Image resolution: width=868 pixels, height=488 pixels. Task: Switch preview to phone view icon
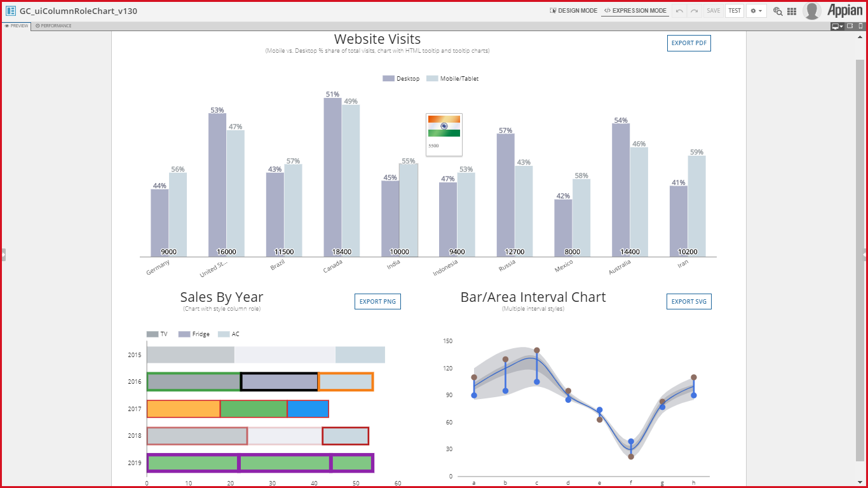point(860,26)
